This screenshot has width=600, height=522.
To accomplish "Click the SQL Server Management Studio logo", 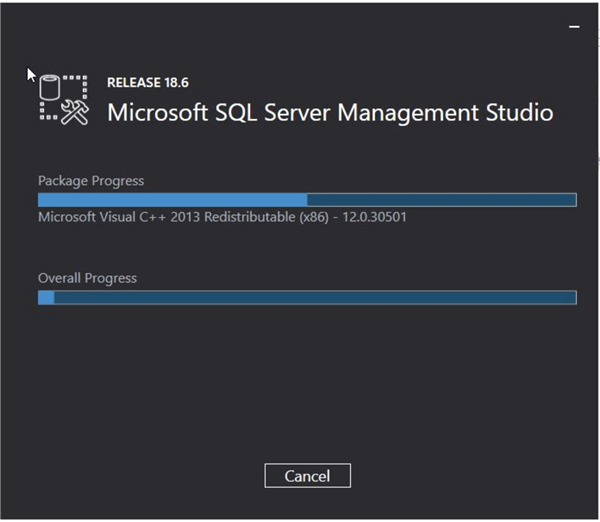I will 63,99.
